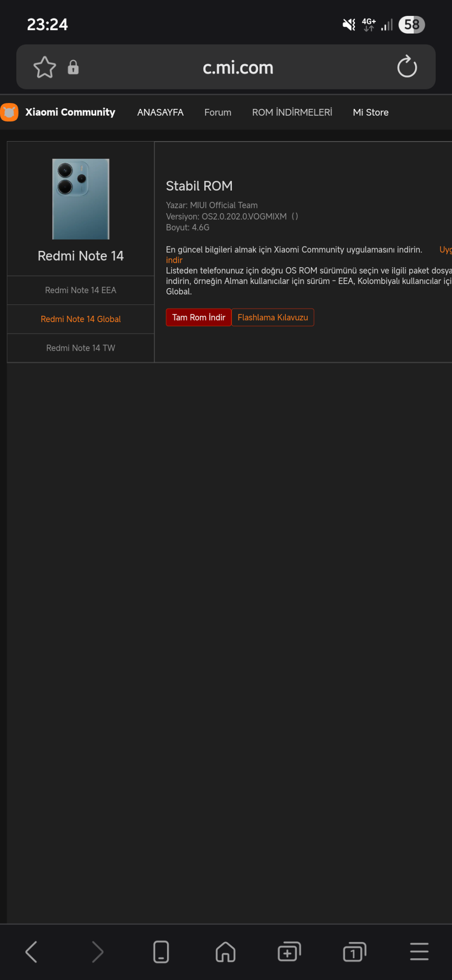Open Xiaomi Community home title

click(70, 112)
